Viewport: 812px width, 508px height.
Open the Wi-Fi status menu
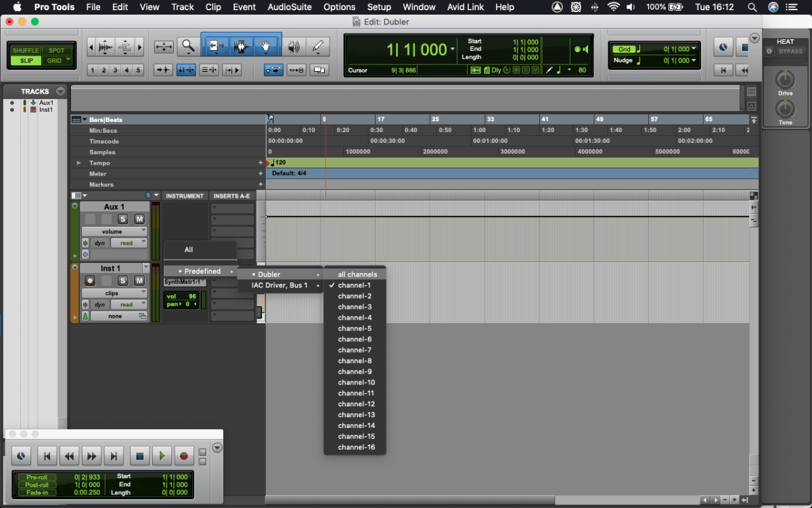(614, 7)
